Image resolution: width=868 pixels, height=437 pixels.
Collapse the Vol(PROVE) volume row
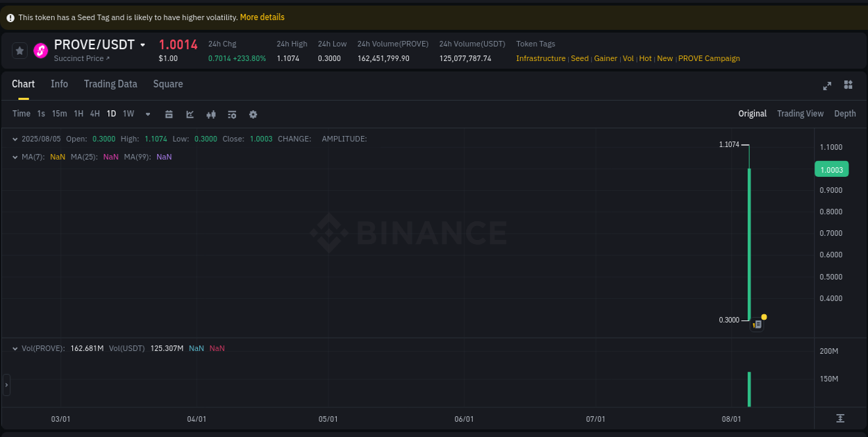[15, 348]
